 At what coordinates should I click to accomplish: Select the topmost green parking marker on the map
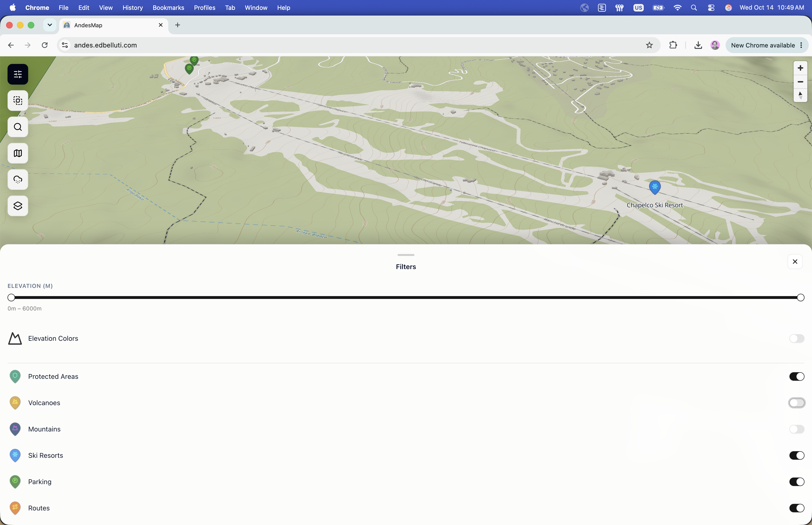194,60
